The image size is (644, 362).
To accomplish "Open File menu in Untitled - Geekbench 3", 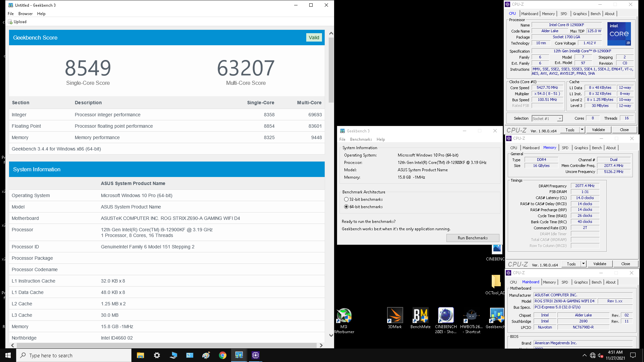I will pyautogui.click(x=11, y=14).
